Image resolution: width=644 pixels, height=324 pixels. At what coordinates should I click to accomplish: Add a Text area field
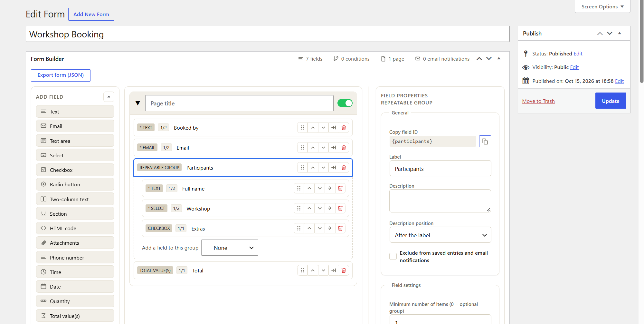click(x=75, y=141)
